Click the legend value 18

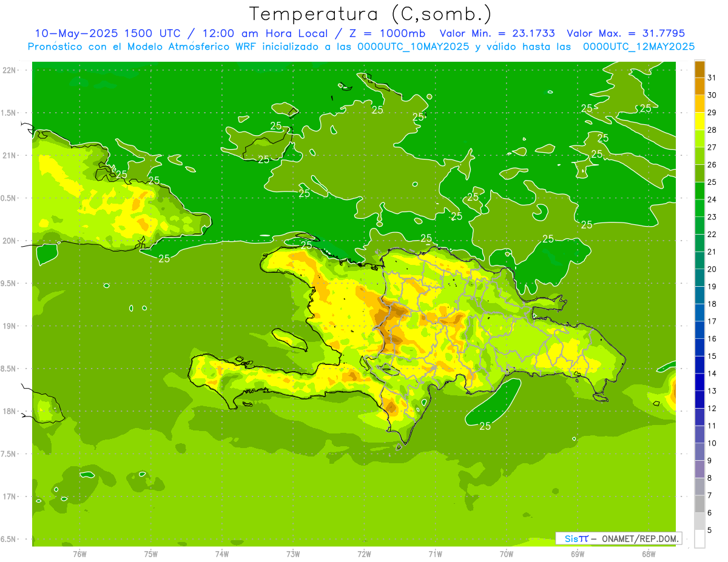(x=712, y=304)
